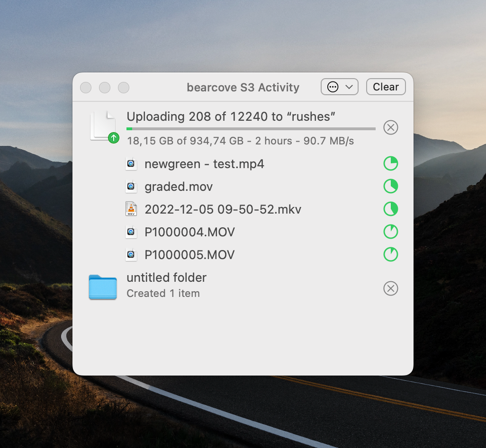Image resolution: width=486 pixels, height=448 pixels.
Task: Select the file name "newgreen - test.mp4"
Action: pyautogui.click(x=204, y=164)
